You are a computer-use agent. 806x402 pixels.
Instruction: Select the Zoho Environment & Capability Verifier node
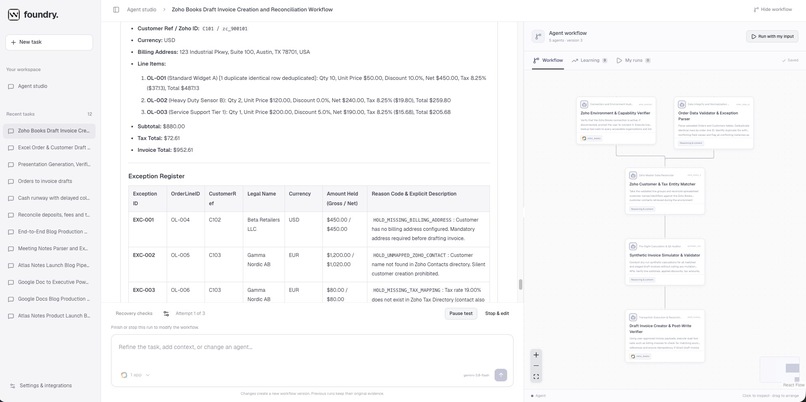pos(616,120)
